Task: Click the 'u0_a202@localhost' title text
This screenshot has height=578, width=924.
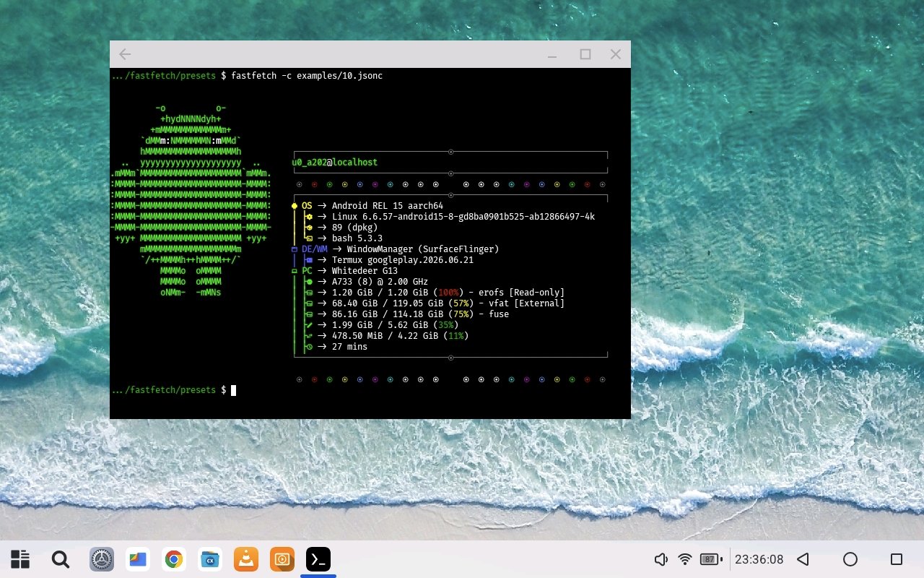Action: (x=334, y=163)
